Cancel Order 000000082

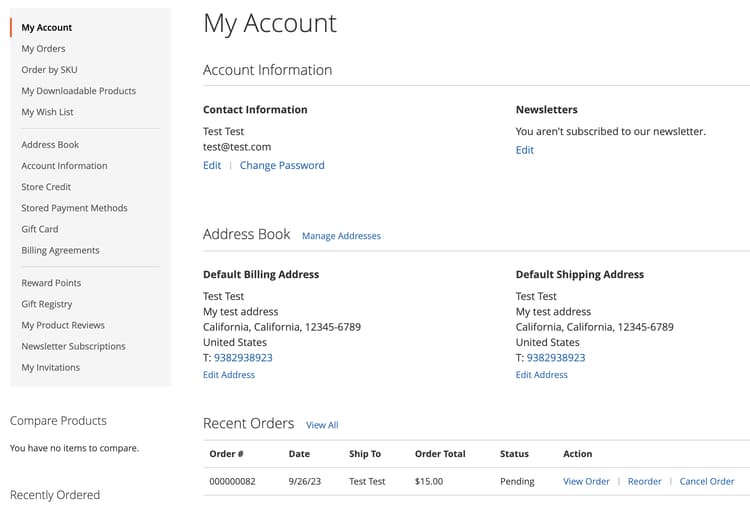pos(707,482)
